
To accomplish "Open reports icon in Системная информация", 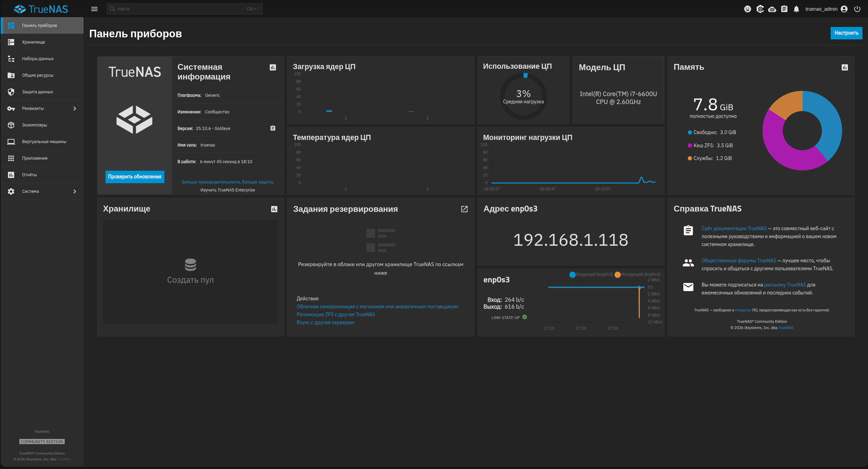I will (x=273, y=67).
